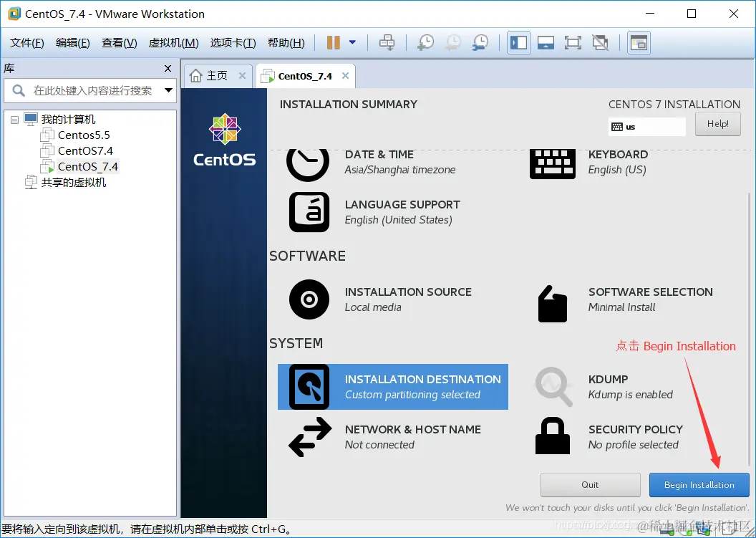Collapse the 我的计算机 tree node
Viewport: 756px width, 538px height.
(x=15, y=119)
